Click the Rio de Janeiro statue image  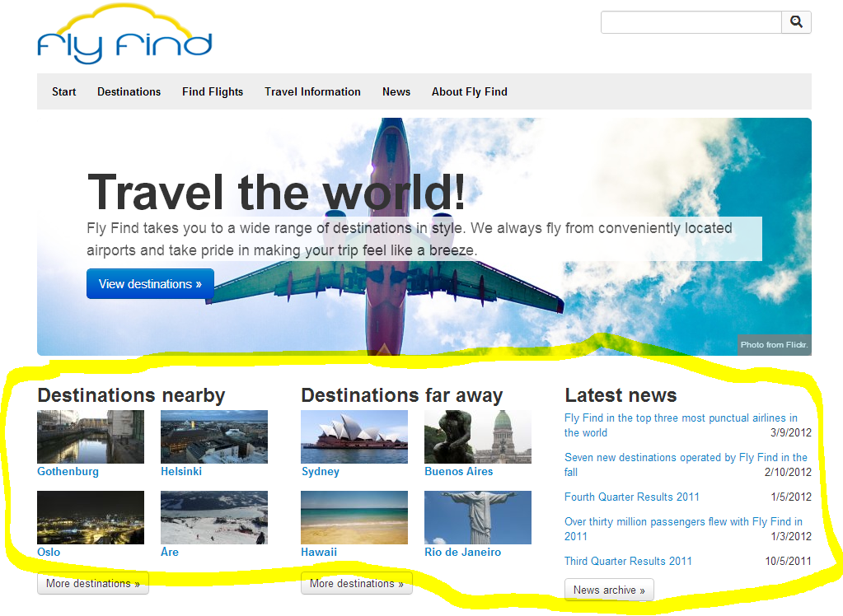coord(478,517)
